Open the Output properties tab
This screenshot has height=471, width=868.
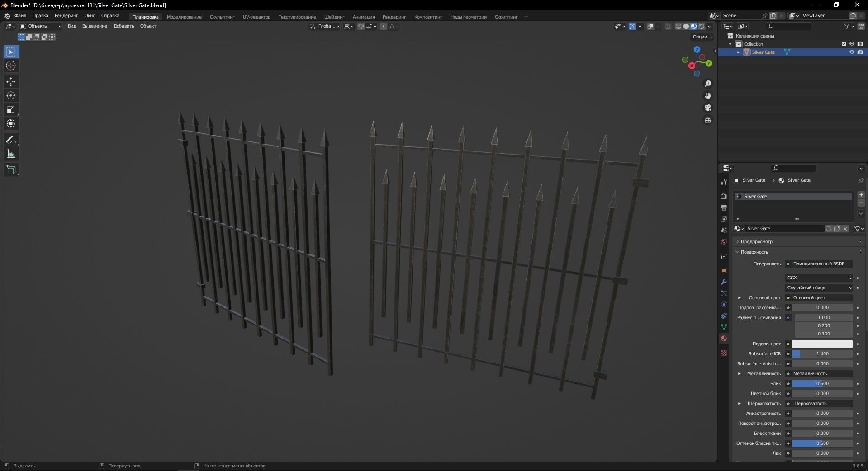point(724,207)
